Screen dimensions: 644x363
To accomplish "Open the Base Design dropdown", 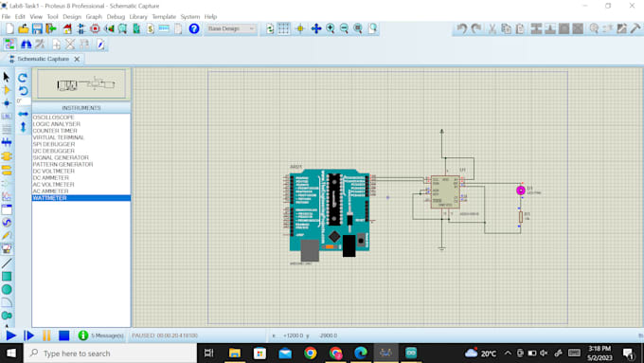I will 231,28.
